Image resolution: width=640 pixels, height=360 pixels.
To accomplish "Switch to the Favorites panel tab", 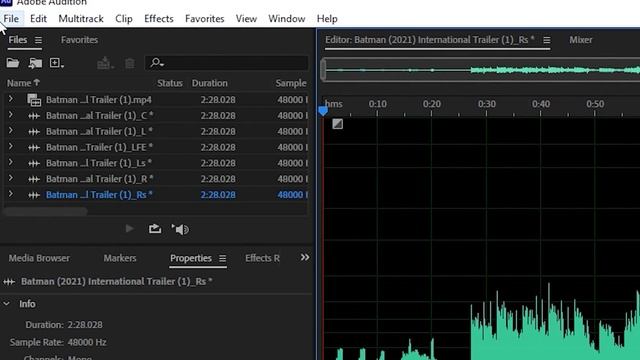I will 79,40.
